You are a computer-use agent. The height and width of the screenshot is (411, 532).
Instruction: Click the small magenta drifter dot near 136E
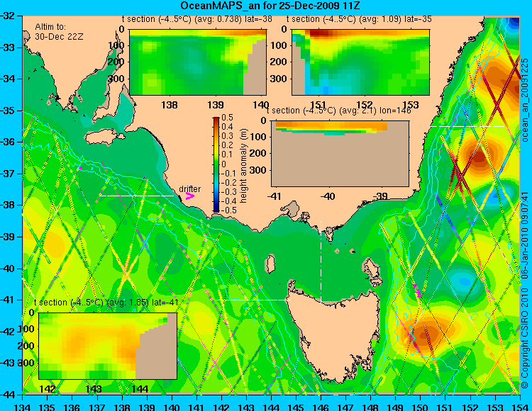click(81, 168)
